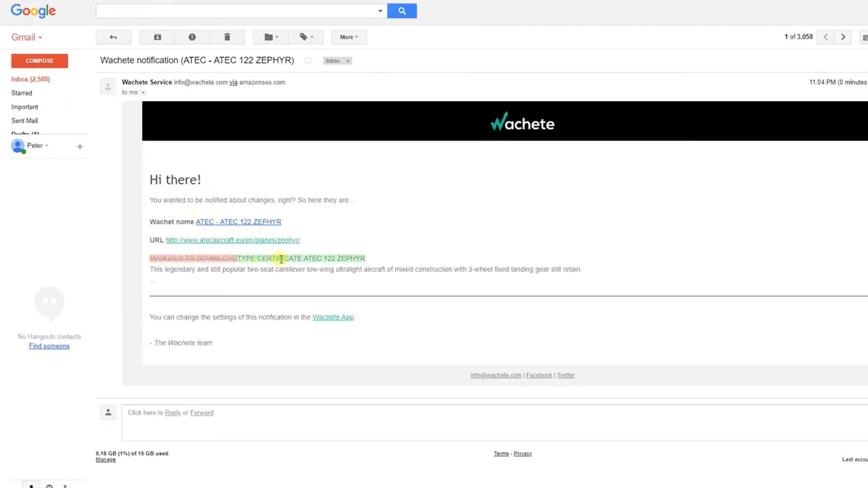Click Peter's profile avatar in chat panel
868x488 pixels.
point(18,146)
